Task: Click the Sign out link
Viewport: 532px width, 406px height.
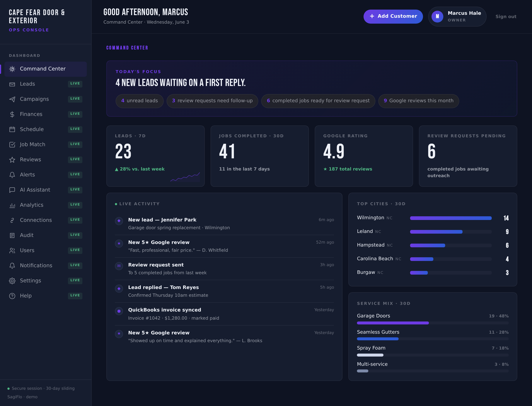Action: coord(506,17)
